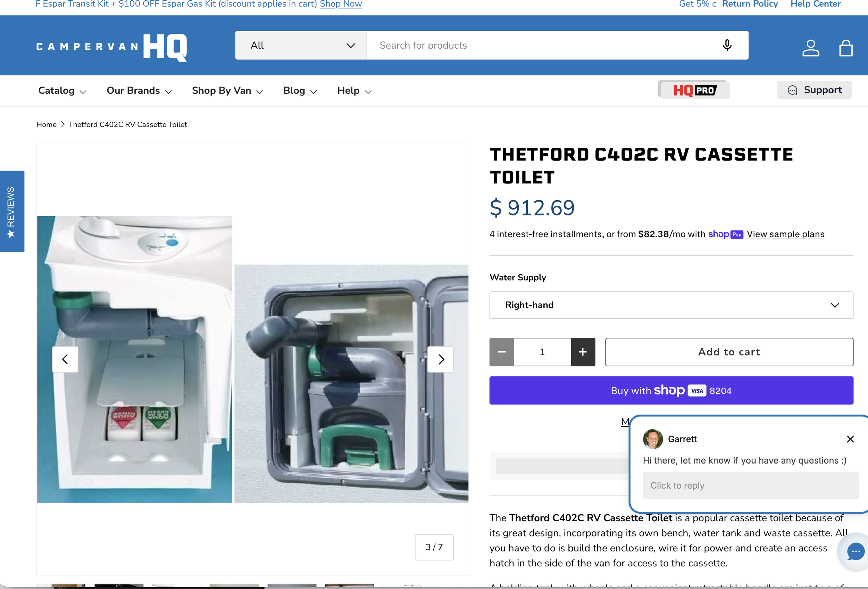
Task: Open the Return Policy link
Action: coord(750,4)
